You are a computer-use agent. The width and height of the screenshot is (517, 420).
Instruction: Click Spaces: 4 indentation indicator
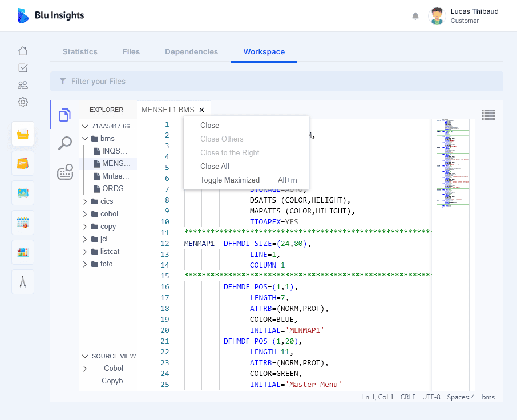click(461, 397)
